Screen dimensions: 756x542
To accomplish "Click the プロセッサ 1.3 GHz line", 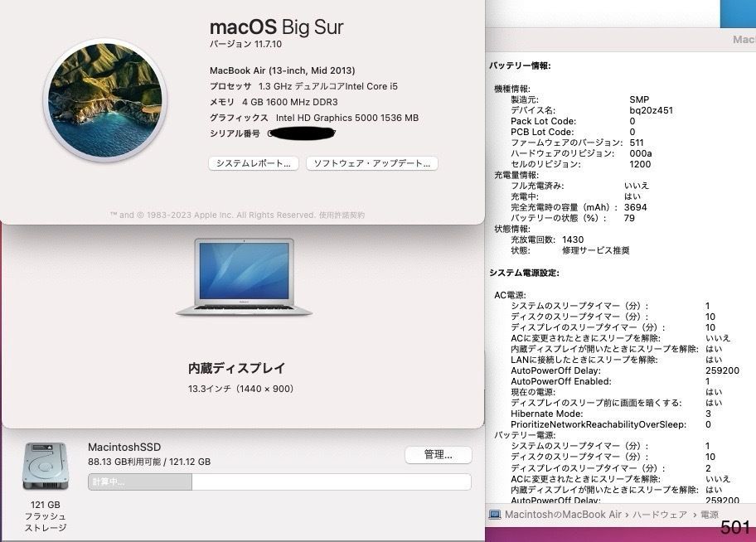I will 303,86.
